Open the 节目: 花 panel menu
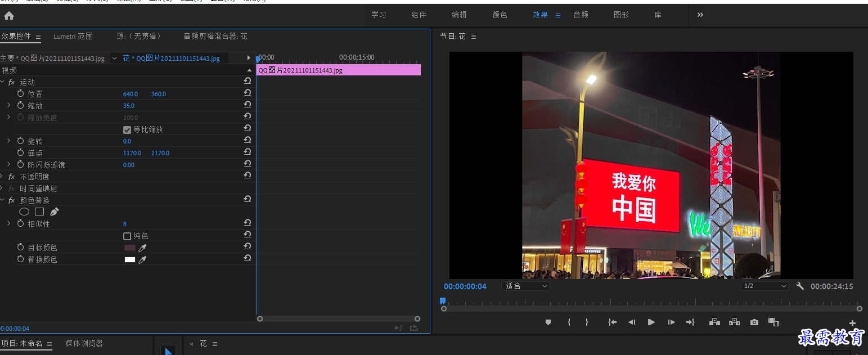Viewport: 868px width, 355px height. tap(474, 37)
